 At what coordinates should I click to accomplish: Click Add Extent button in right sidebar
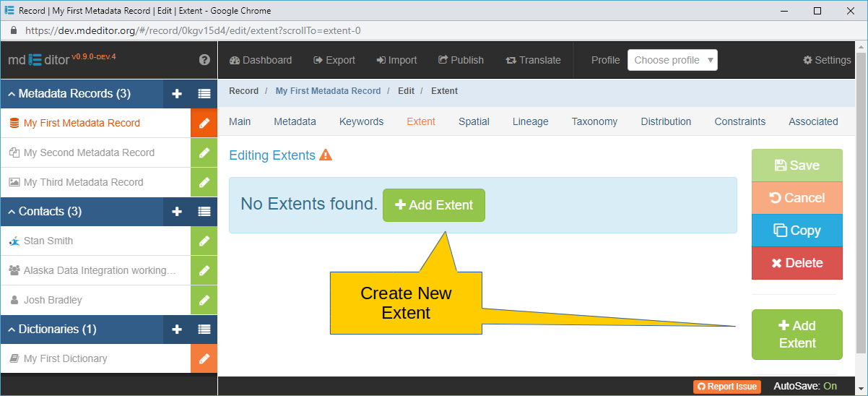(x=797, y=335)
